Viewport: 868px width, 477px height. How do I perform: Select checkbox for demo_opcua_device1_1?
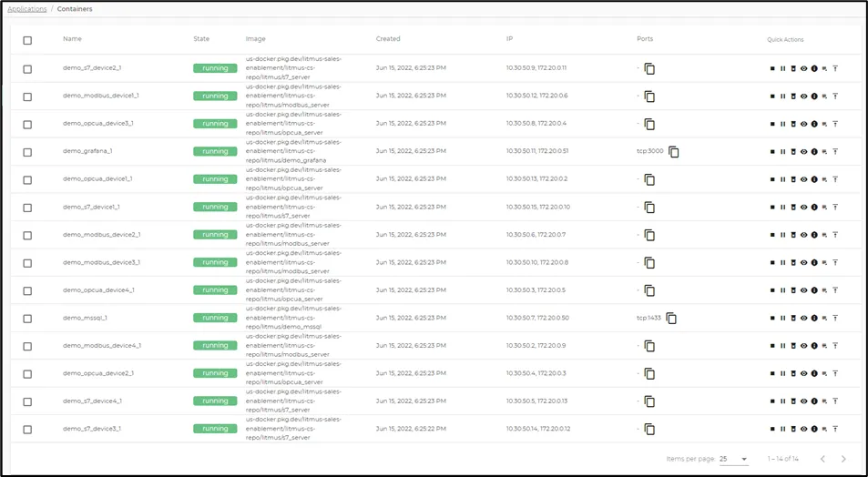pyautogui.click(x=27, y=180)
